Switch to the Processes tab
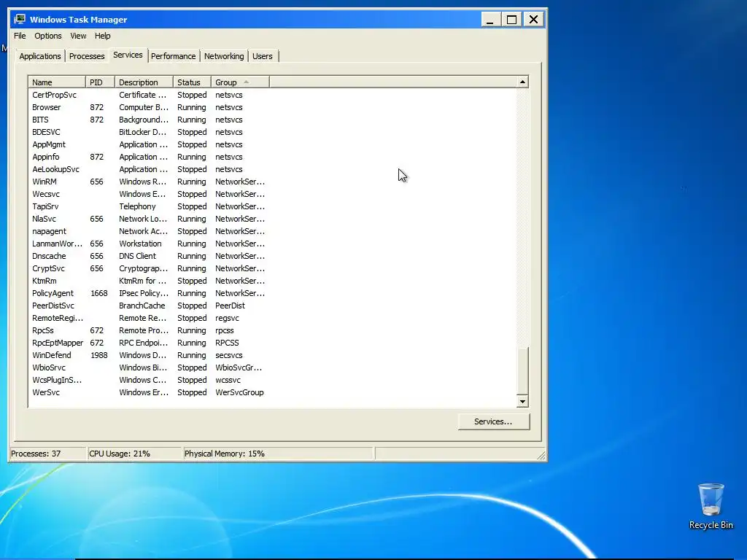 point(87,56)
